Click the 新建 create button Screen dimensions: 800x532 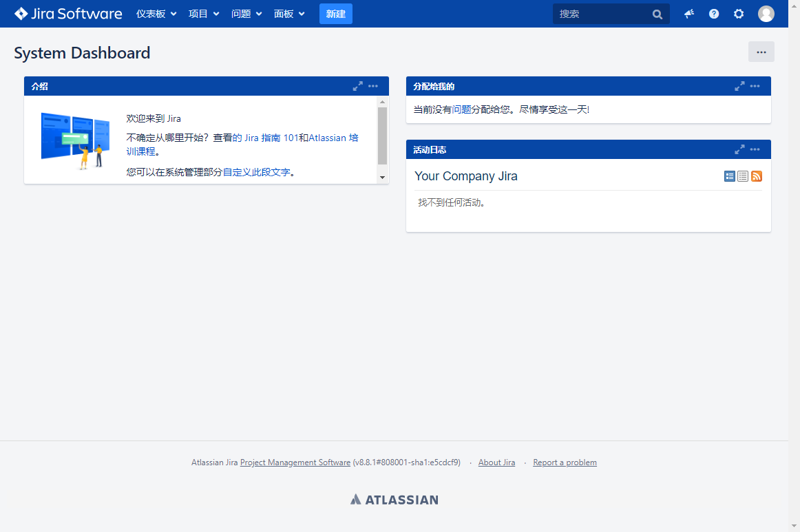pyautogui.click(x=336, y=14)
